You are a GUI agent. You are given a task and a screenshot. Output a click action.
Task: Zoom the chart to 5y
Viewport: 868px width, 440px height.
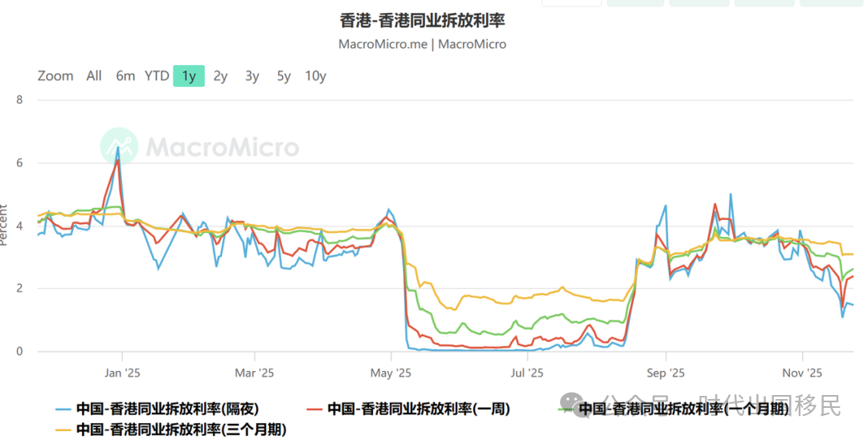click(x=284, y=76)
